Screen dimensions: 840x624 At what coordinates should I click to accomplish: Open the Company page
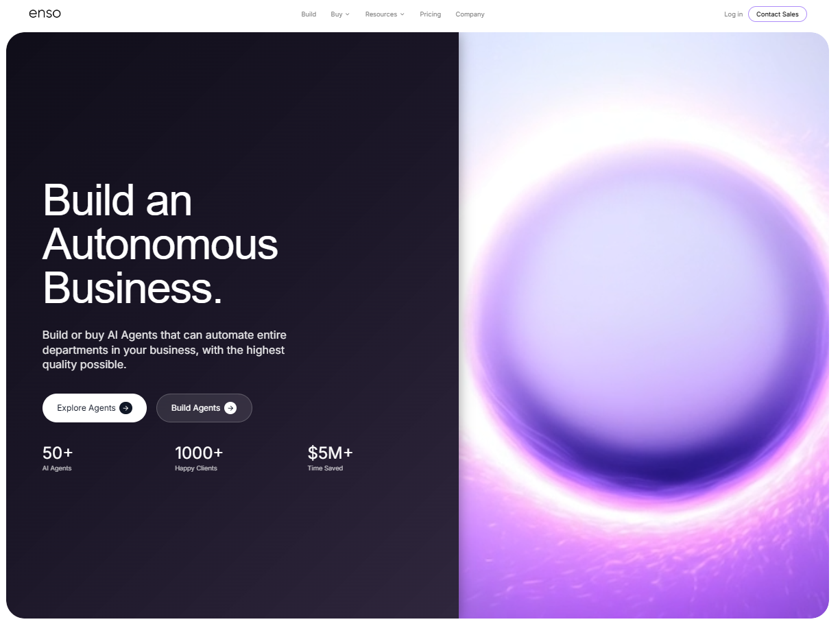(x=470, y=14)
